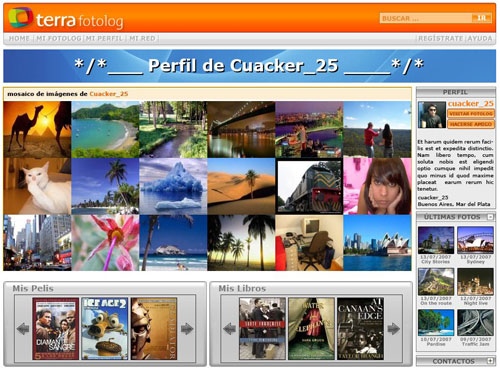Open the palm trees blue sky photo
The height and width of the screenshot is (370, 500).
(105, 186)
